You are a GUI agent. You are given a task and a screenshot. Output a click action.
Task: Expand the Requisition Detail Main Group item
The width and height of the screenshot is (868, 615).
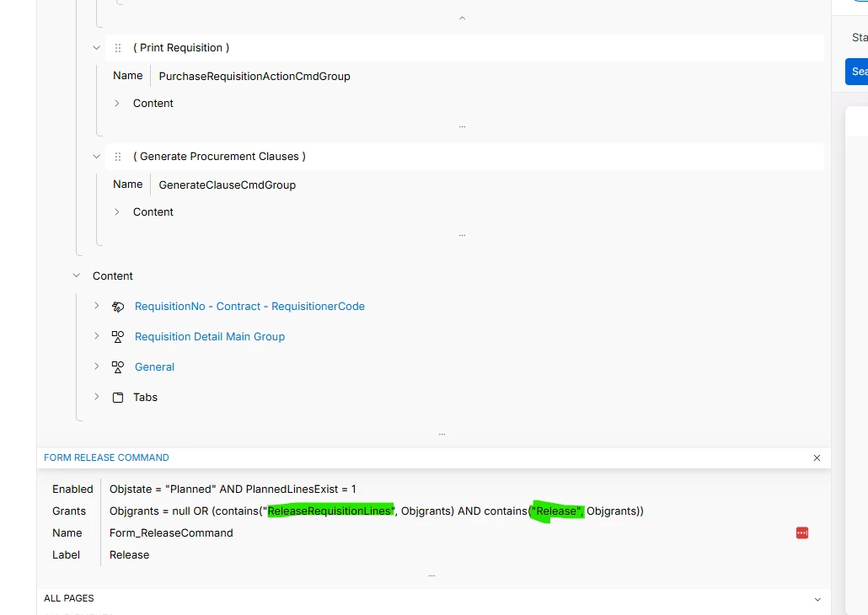click(x=96, y=335)
